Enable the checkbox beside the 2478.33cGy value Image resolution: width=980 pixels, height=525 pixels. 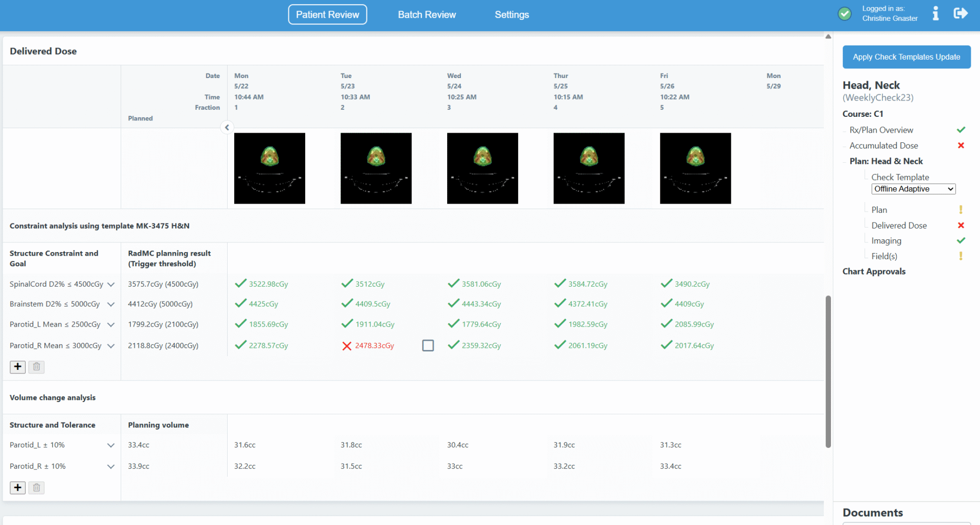pyautogui.click(x=428, y=345)
